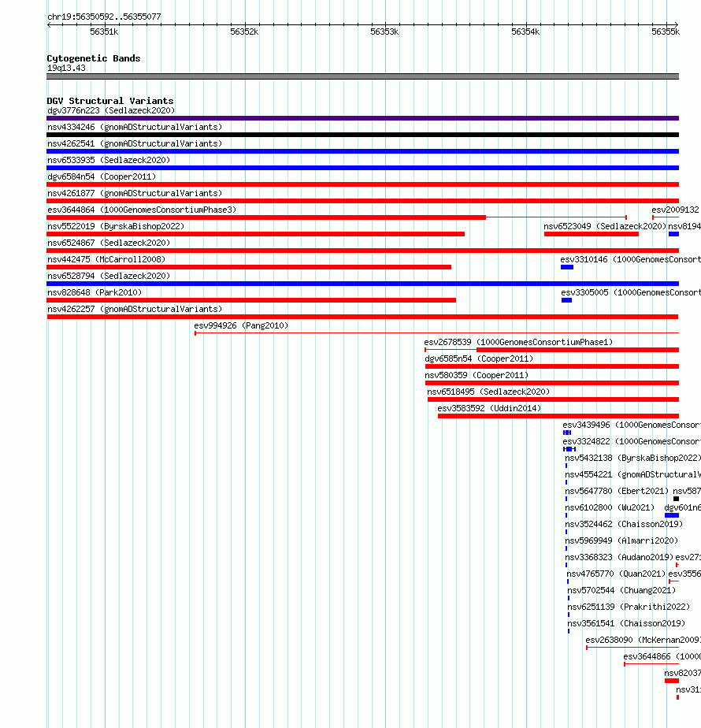Screen dimensions: 701x728
Task: Open nsv4261877 (gnomADStructuralVariants) variant
Action: (x=135, y=194)
